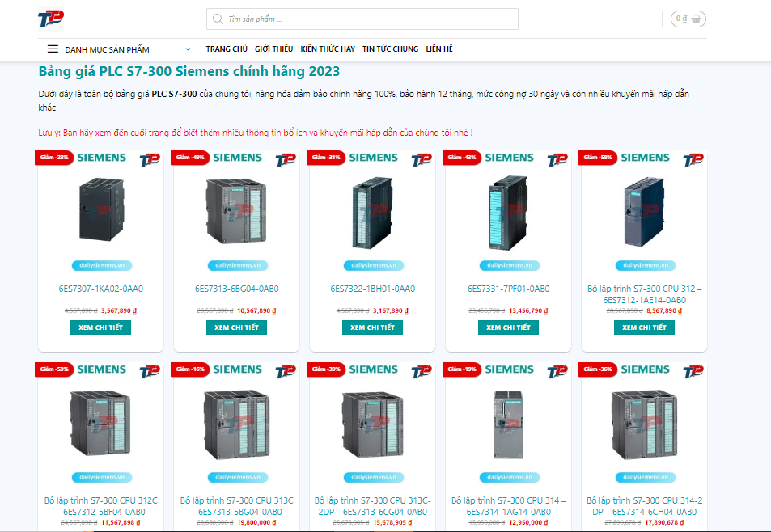This screenshot has height=532, width=771.
Task: Click sale price 19,800,000 đ
Action: (x=256, y=522)
